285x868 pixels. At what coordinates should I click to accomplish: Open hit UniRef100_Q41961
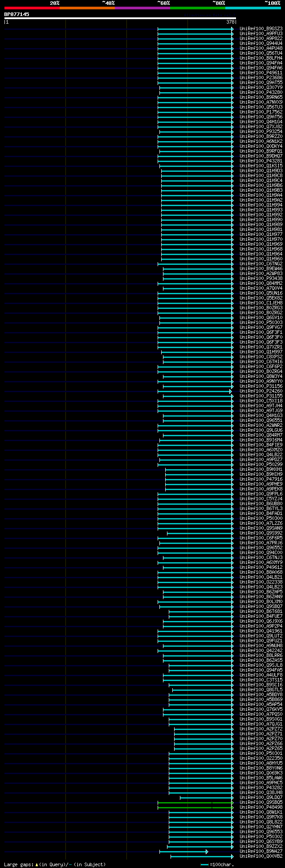(261, 631)
